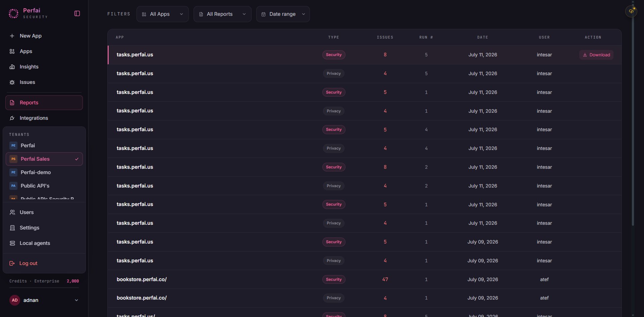Click the document icon beside Reports
Viewport: 644px width, 317px height.
[12, 103]
